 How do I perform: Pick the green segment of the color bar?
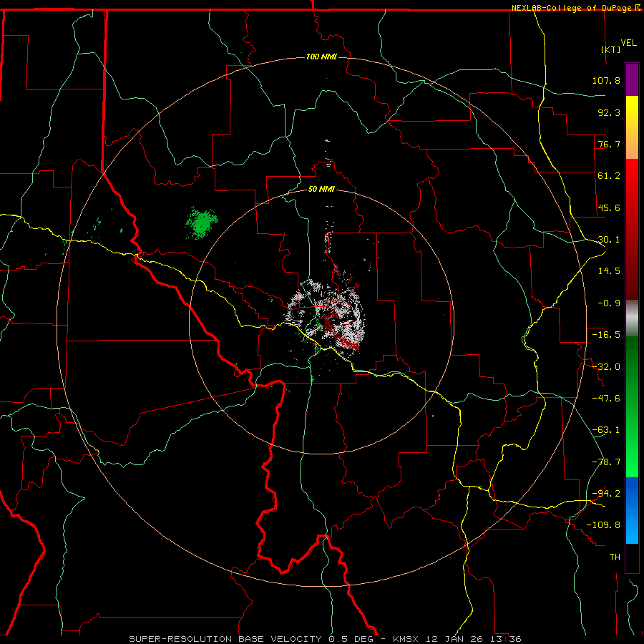pyautogui.click(x=632, y=406)
